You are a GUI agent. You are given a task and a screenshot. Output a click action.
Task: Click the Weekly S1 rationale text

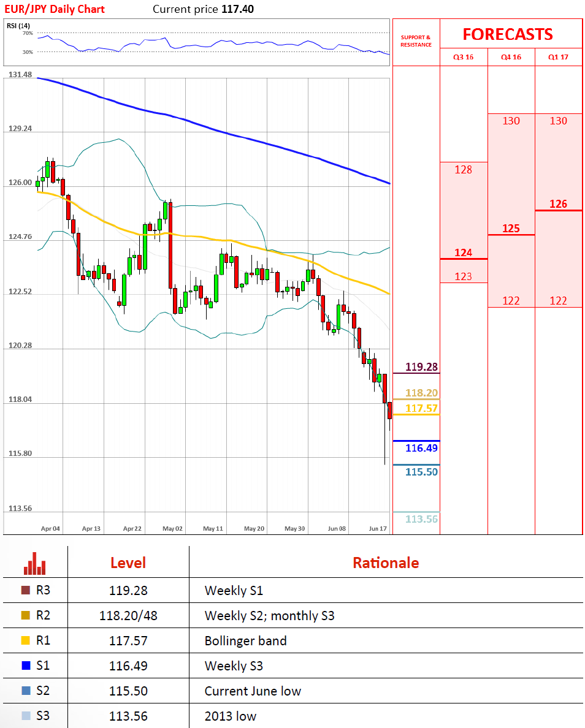(x=234, y=591)
